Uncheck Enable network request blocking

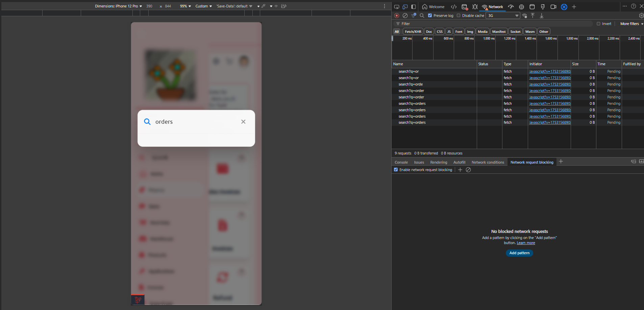[396, 170]
